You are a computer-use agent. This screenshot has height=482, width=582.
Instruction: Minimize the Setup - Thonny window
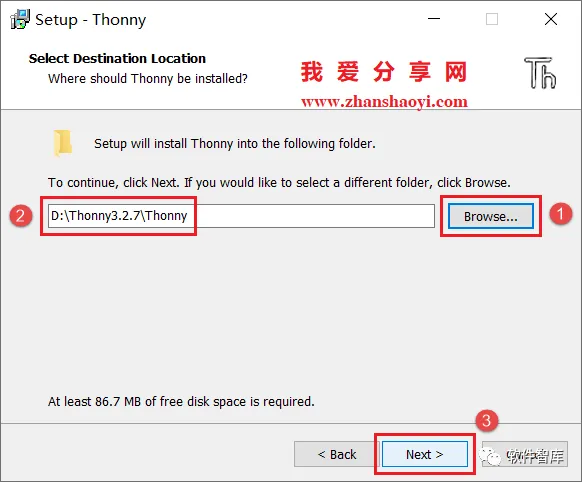pyautogui.click(x=434, y=19)
